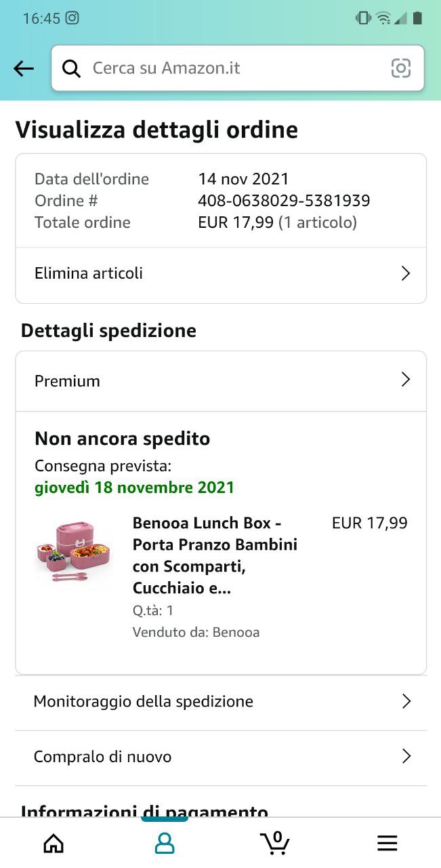Open the camera scan search icon
This screenshot has width=441, height=868.
coord(401,68)
